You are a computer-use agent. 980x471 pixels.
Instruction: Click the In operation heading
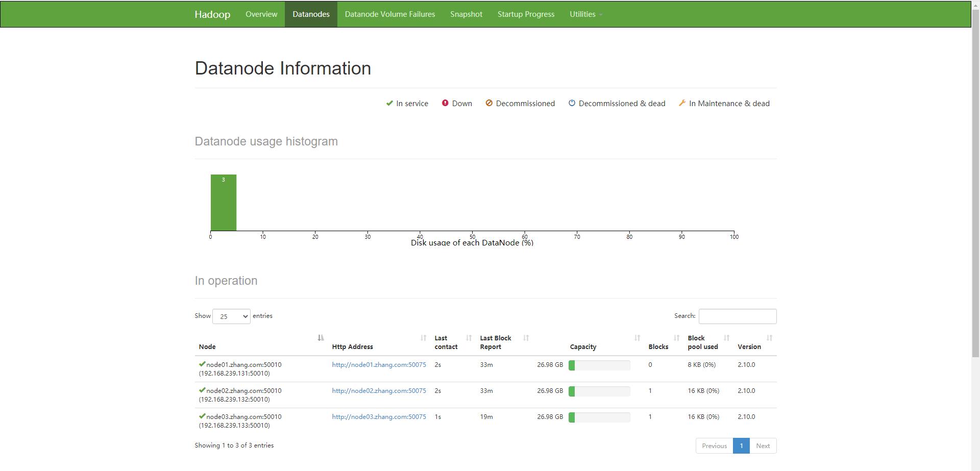pyautogui.click(x=226, y=281)
